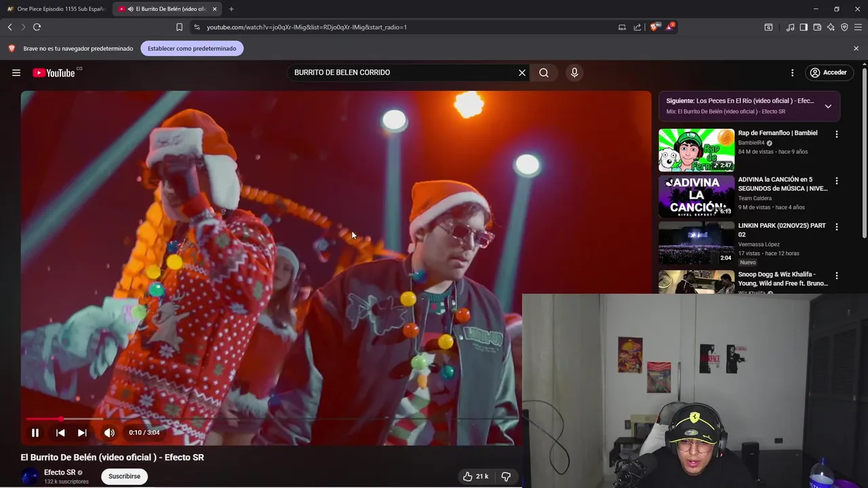Go back in browser history

tap(10, 27)
